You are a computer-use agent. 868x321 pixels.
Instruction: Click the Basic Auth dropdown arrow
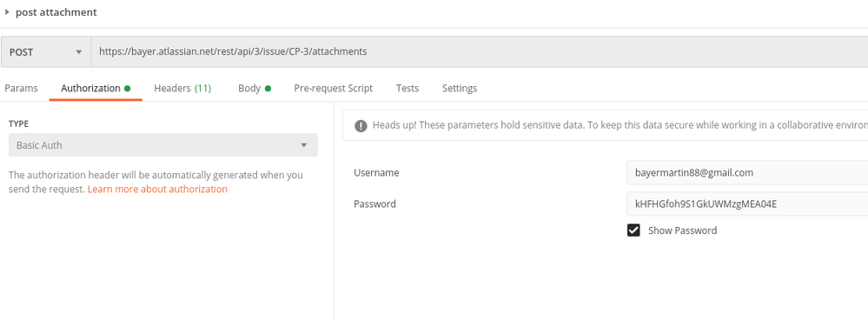[303, 145]
